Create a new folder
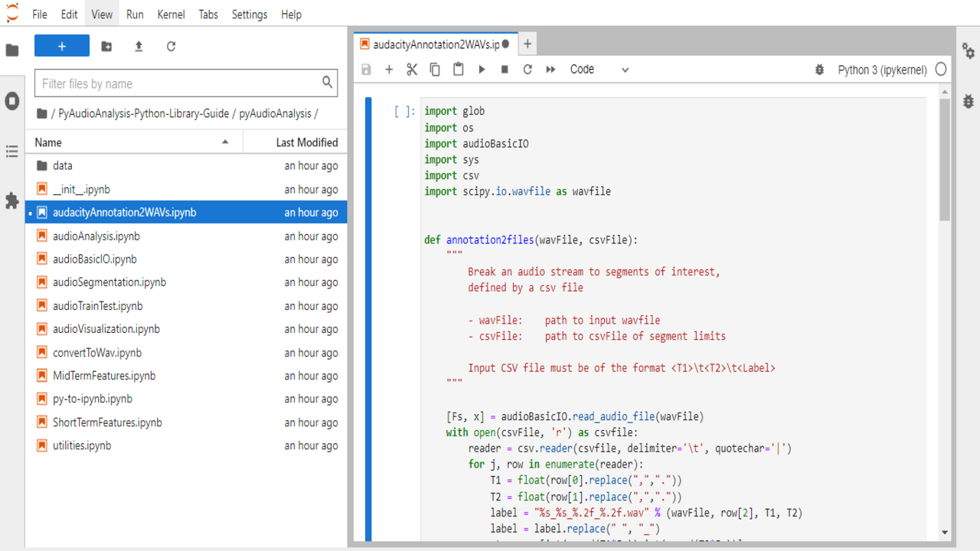980x551 pixels. [x=106, y=47]
